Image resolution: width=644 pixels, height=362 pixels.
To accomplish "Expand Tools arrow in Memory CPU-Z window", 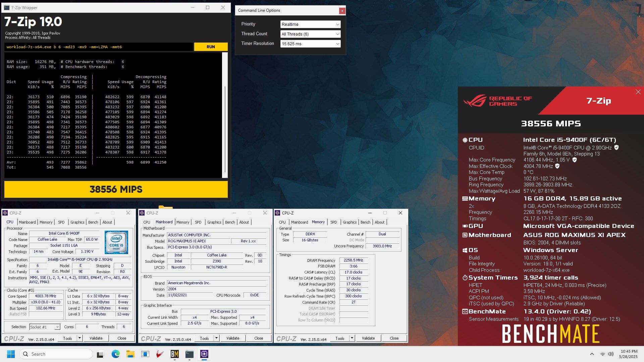I will pos(352,338).
